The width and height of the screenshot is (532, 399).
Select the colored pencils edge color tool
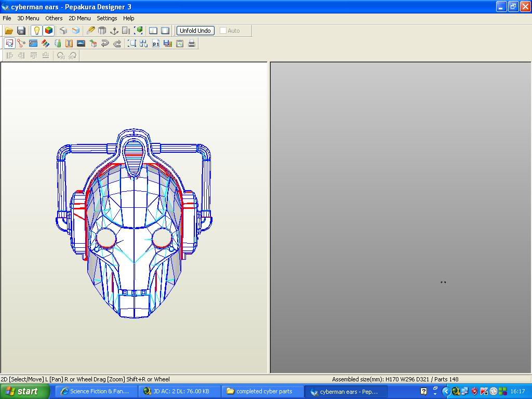pos(45,44)
